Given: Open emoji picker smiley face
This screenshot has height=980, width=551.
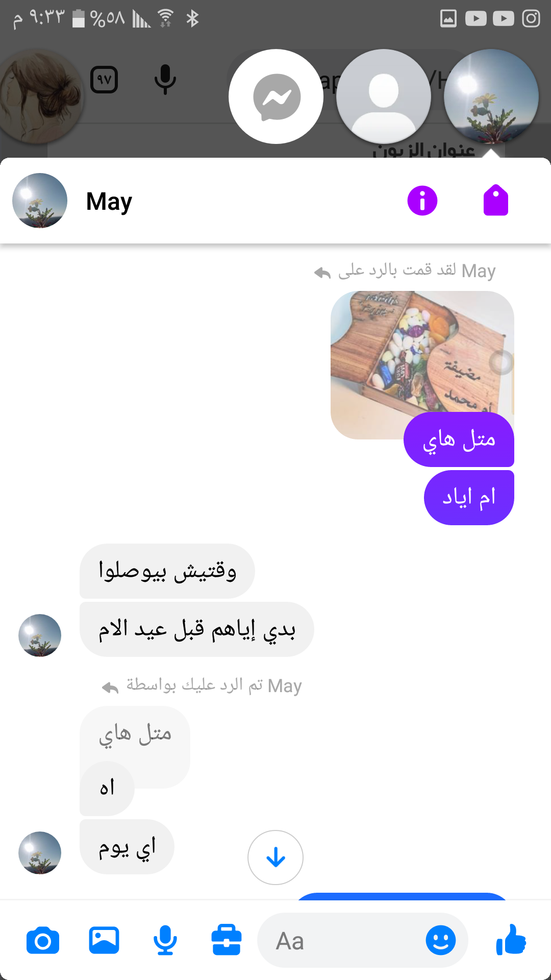Looking at the screenshot, I should click(x=441, y=940).
